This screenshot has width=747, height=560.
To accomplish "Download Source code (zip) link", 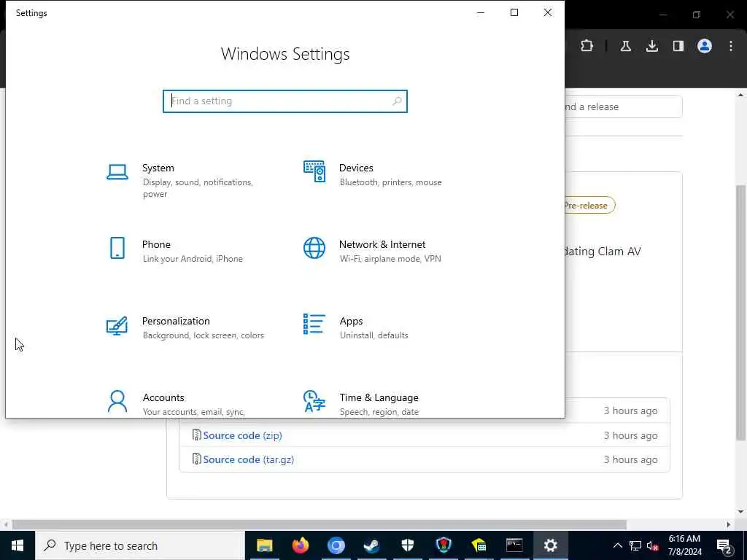I will click(x=242, y=435).
